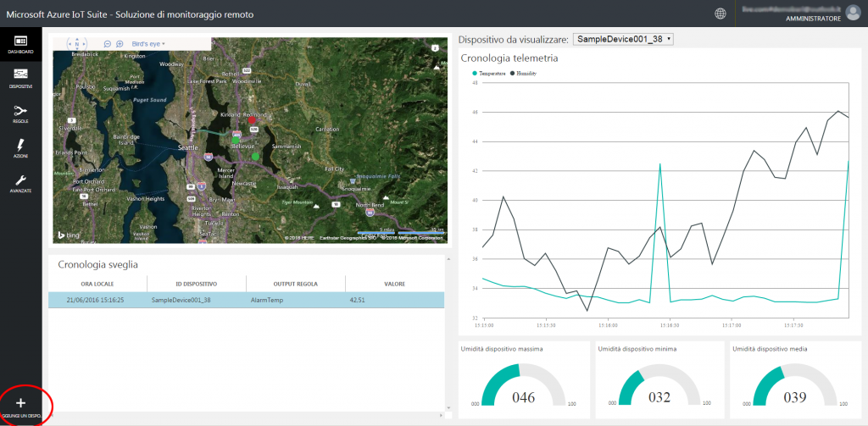
Task: Select the green device pin below Bellevue
Action: (x=255, y=157)
